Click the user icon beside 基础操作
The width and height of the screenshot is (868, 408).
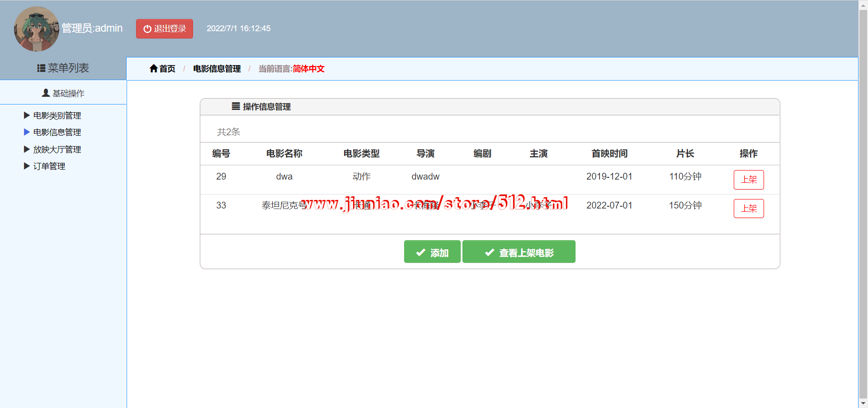point(46,93)
